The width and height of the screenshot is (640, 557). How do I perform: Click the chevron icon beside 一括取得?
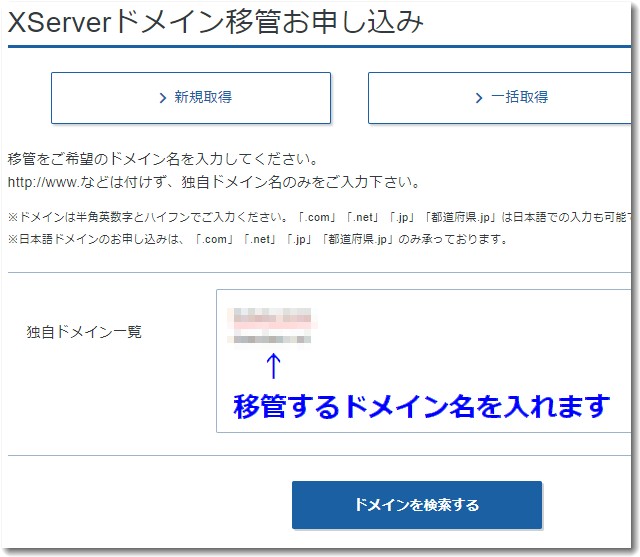pos(479,98)
